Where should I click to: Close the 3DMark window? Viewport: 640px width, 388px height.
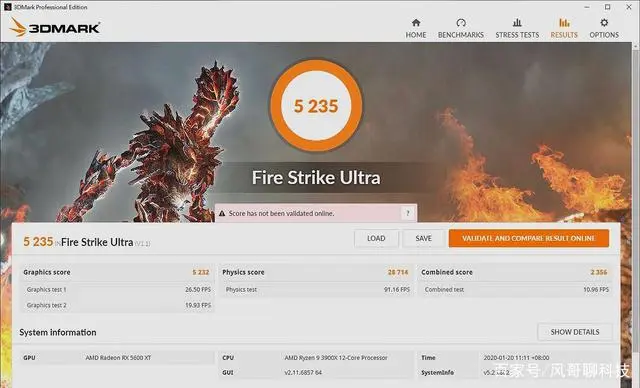[629, 7]
